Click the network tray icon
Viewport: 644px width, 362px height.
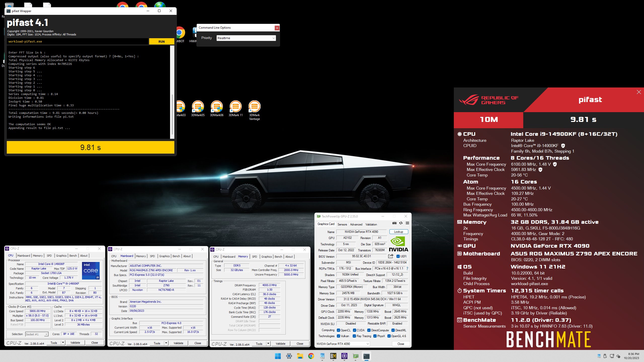pos(612,356)
